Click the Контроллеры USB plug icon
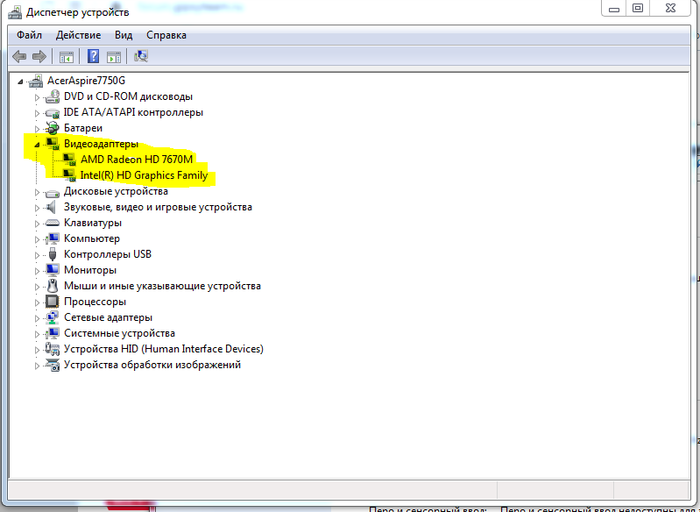Image resolution: width=700 pixels, height=512 pixels. 52,254
